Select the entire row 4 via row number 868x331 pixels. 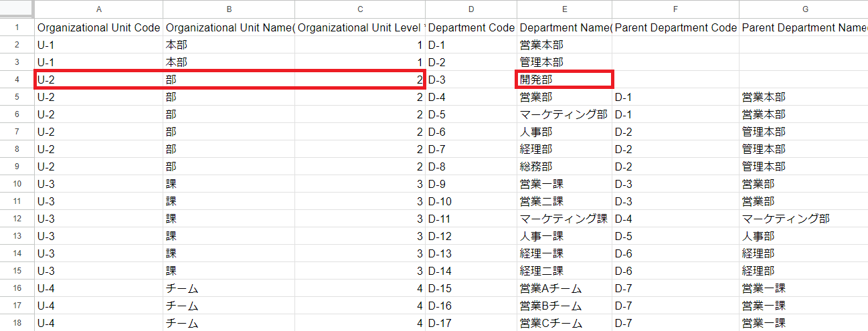pos(17,80)
